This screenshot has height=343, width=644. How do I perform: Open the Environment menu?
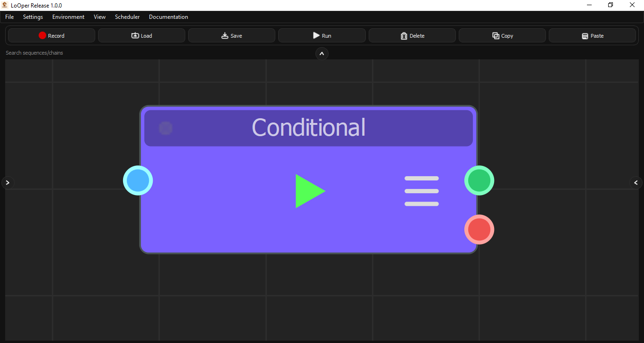click(68, 16)
